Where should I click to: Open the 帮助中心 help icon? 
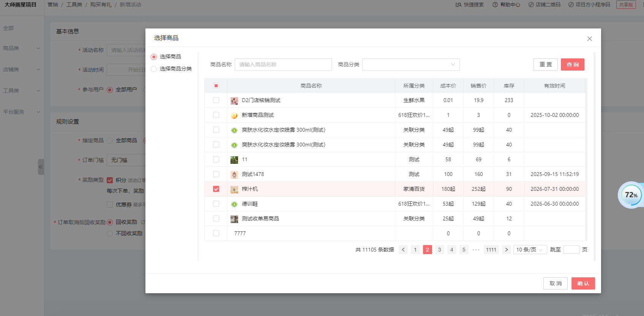coord(495,5)
